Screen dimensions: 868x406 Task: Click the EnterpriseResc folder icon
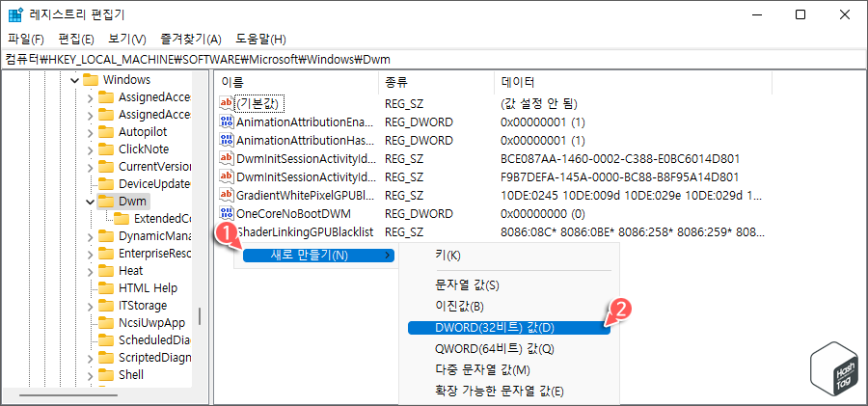click(106, 253)
